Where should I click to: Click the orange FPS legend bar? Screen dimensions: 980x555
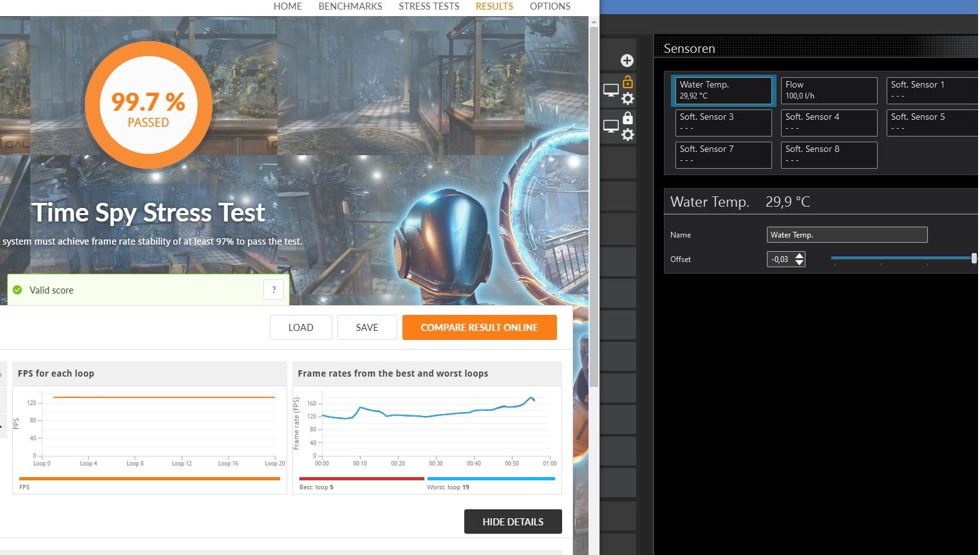(149, 478)
